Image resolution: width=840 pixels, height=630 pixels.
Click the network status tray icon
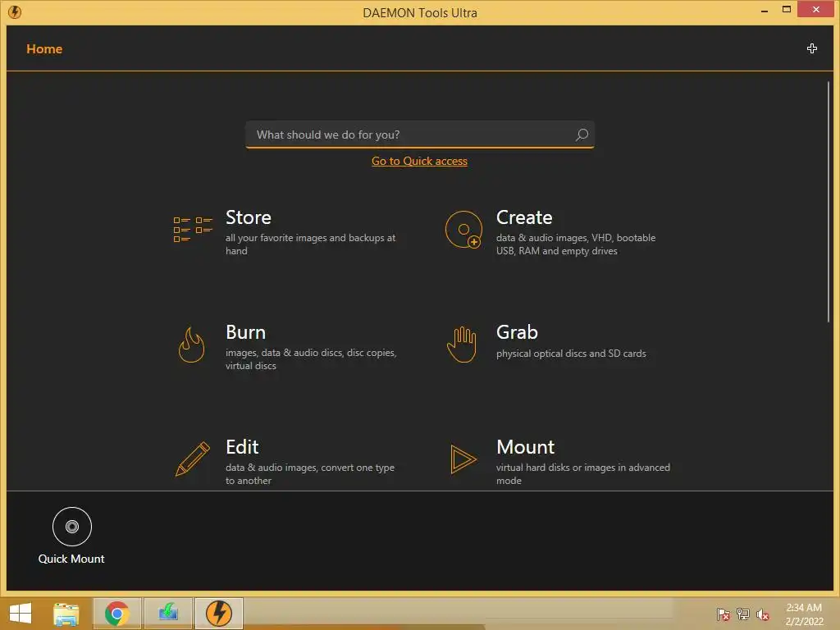(x=743, y=614)
